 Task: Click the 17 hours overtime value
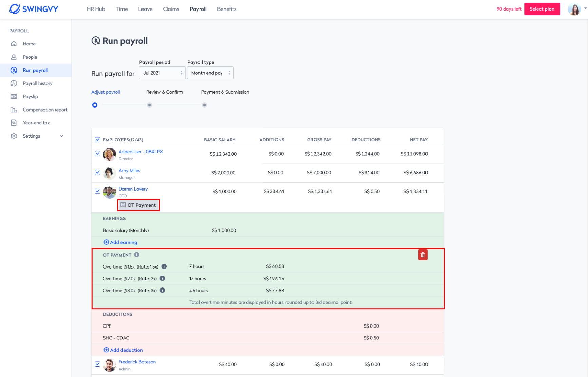(x=197, y=279)
